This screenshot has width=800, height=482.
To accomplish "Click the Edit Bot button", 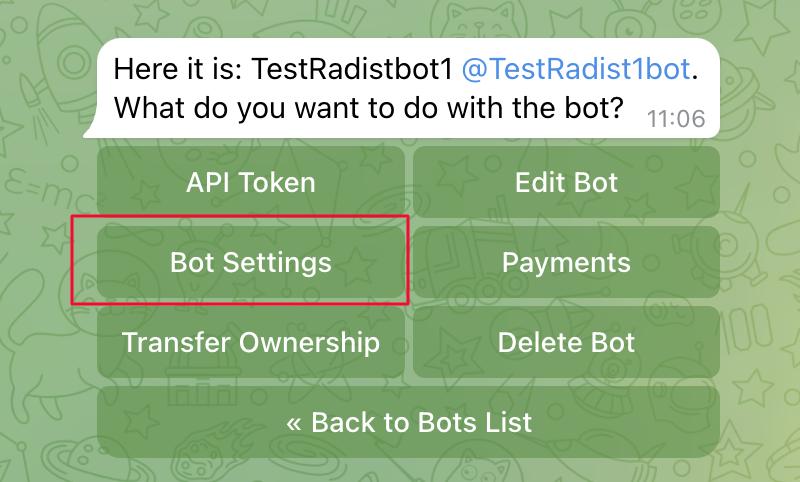I will point(566,183).
